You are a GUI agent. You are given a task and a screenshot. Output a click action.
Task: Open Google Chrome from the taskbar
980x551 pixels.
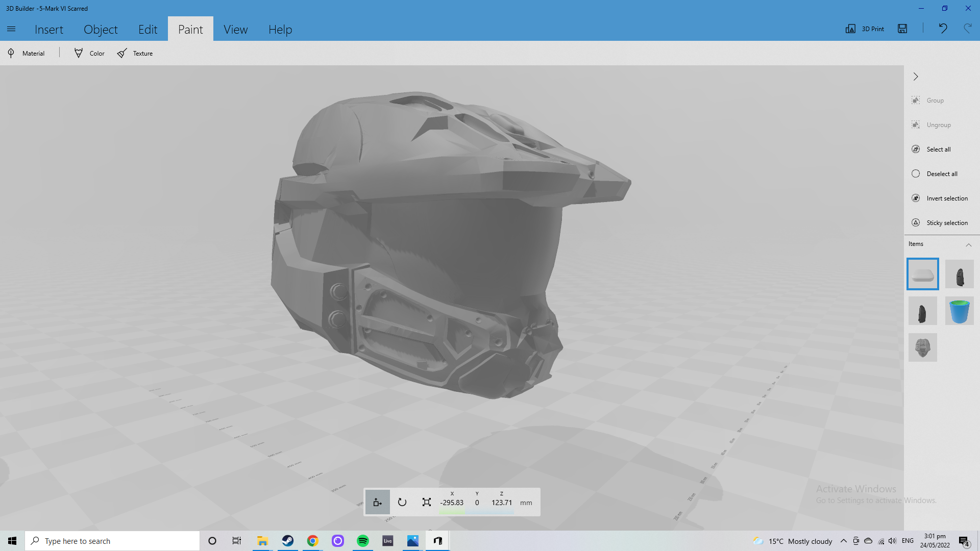tap(312, 541)
